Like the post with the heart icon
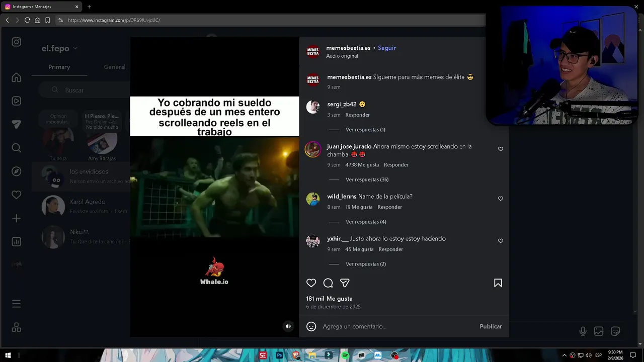644x362 pixels. point(311,283)
